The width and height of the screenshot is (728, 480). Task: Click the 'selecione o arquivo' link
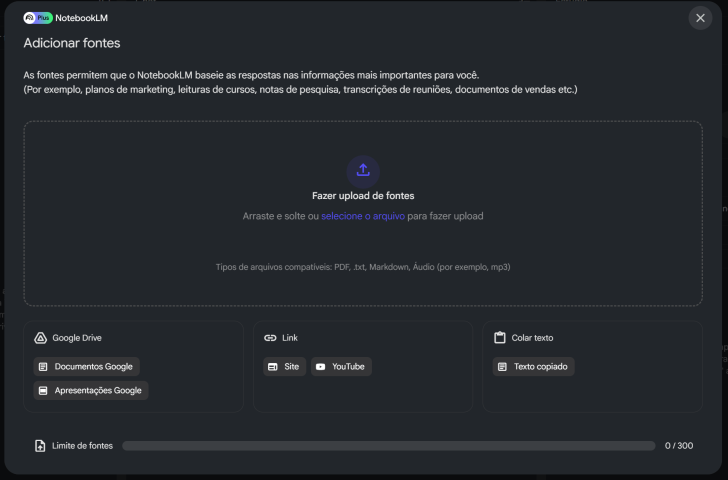click(363, 216)
